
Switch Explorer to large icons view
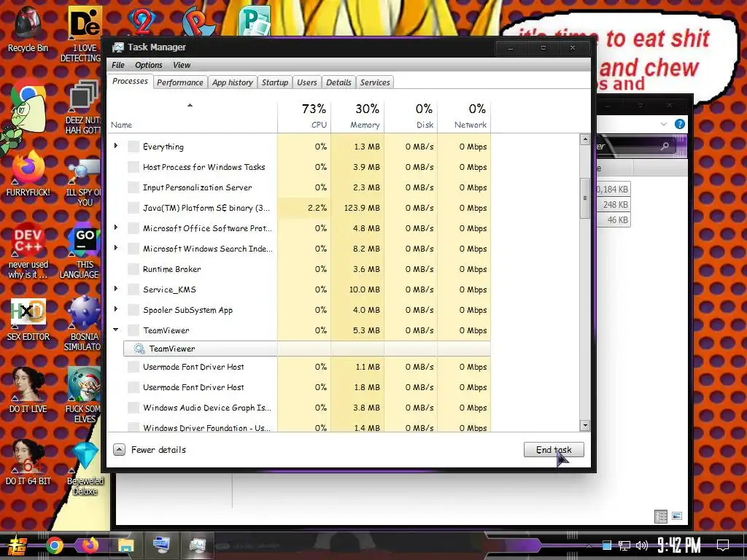coord(677,516)
